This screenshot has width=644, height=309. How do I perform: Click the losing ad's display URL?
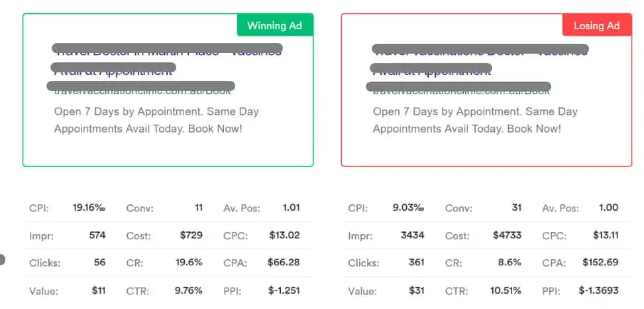458,88
